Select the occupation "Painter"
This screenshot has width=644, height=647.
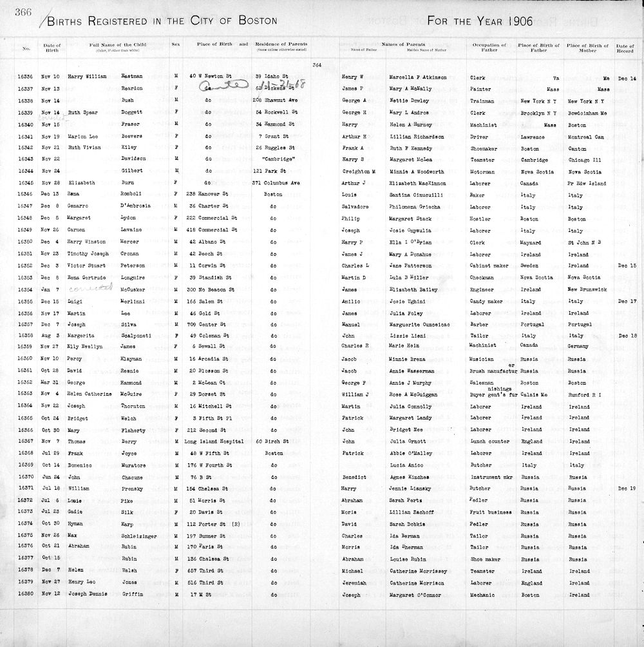480,89
